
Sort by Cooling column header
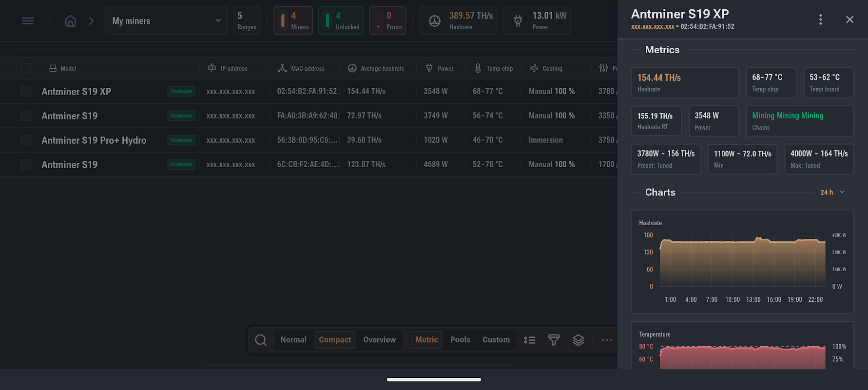(552, 69)
